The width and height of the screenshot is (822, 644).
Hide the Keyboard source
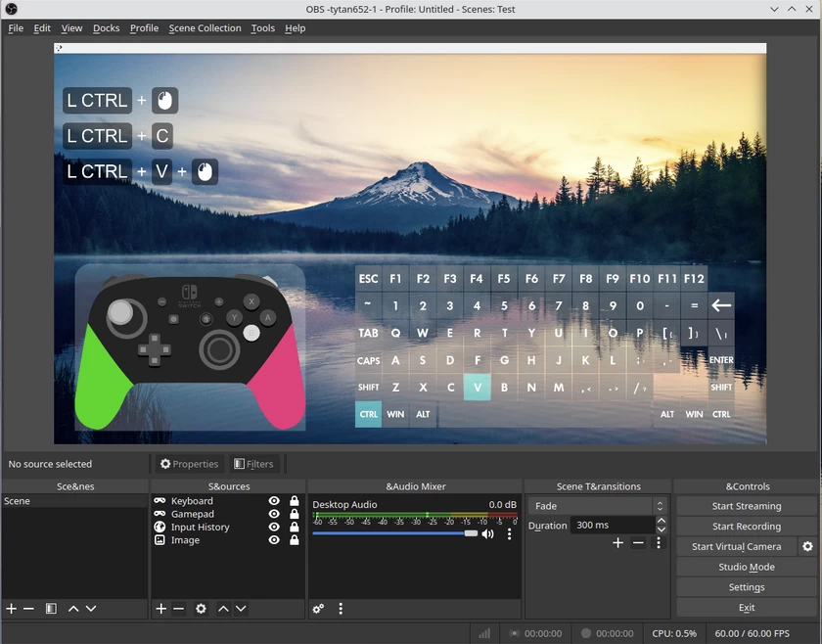274,501
